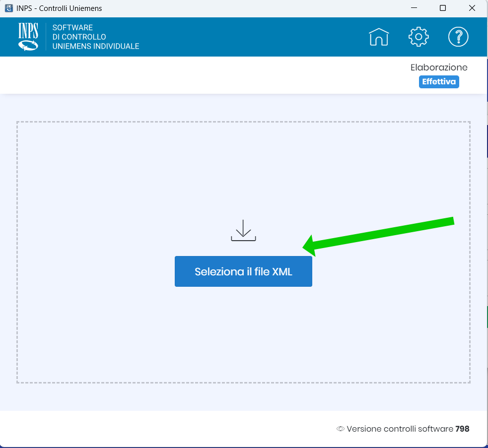The width and height of the screenshot is (488, 448).
Task: Open settings via the gear icon
Action: click(418, 37)
